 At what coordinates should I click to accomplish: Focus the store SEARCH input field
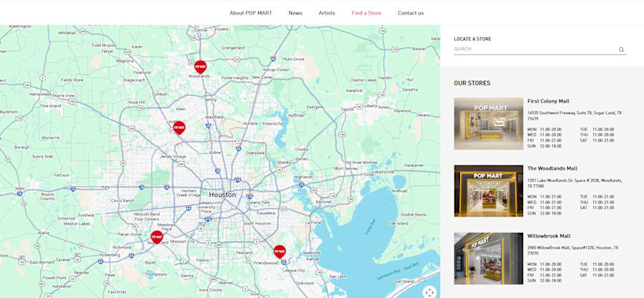point(535,49)
